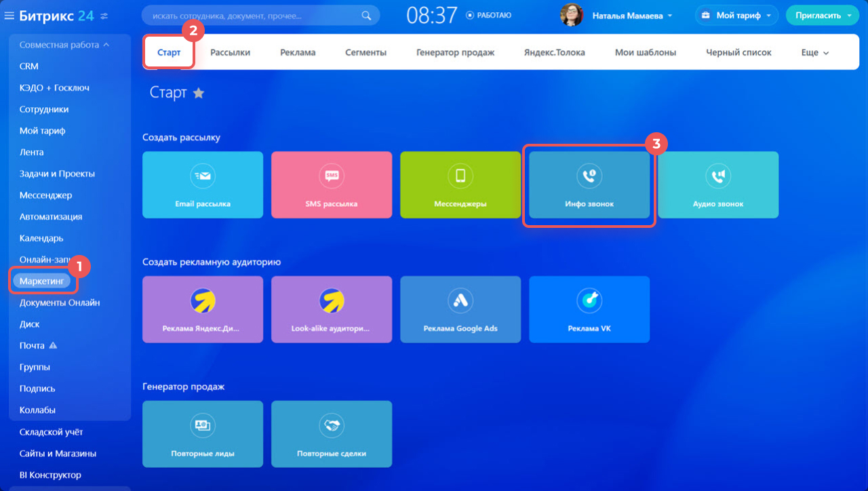The image size is (868, 491).
Task: Click the search magnifier icon
Action: point(366,15)
